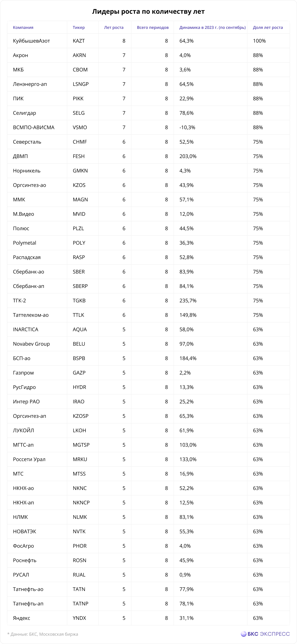Click the Динамика в 2023 г. header

[213, 27]
